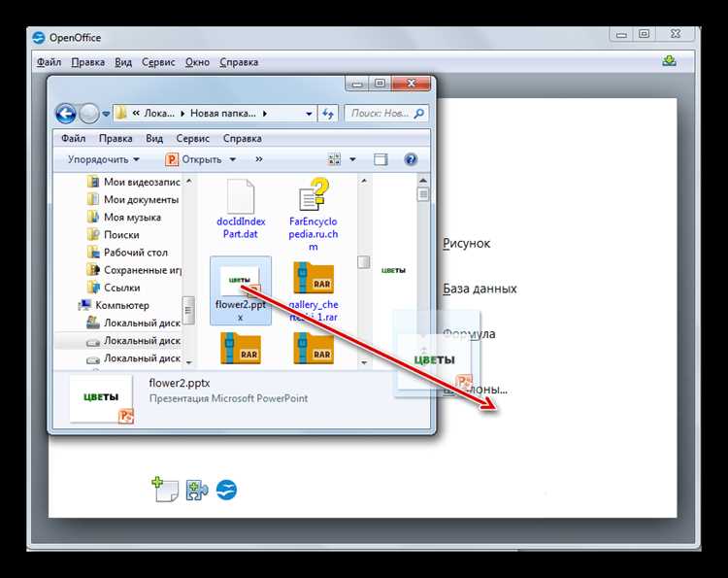Screen dimensions: 728x578
Task: Open Правка menu in Explorer window
Action: pyautogui.click(x=116, y=139)
